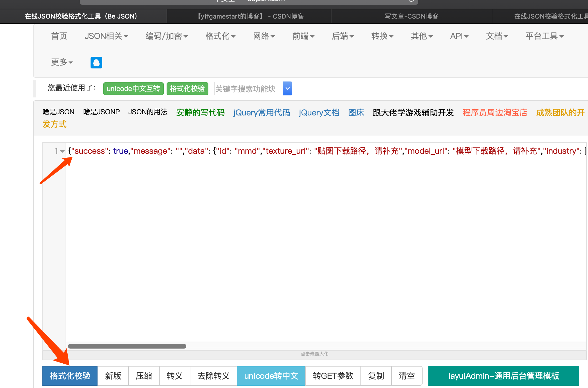
Task: Focus the 关键字搜索功能块 search field
Action: (x=248, y=88)
